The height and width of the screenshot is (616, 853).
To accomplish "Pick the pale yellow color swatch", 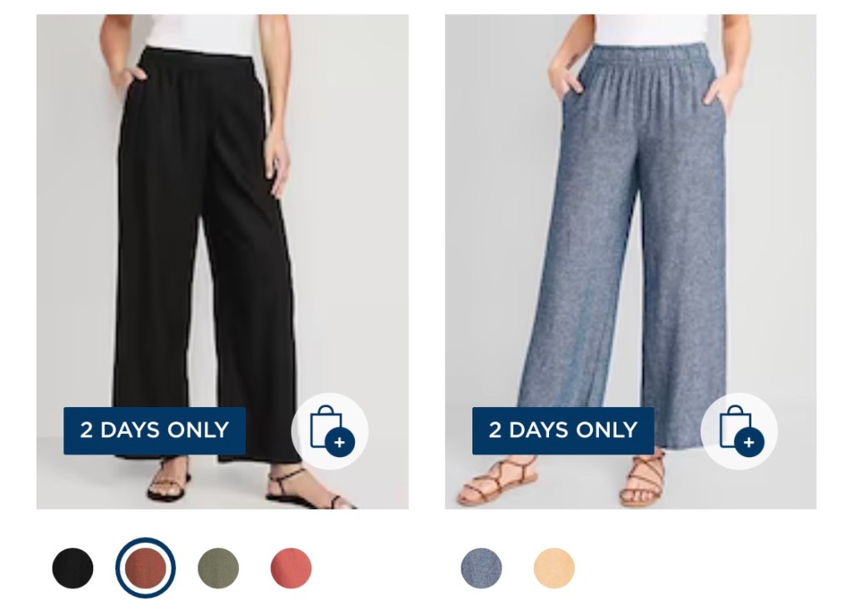I will [554, 569].
